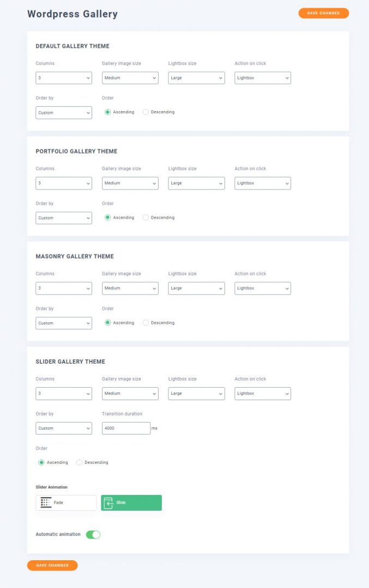The height and width of the screenshot is (588, 369).
Task: Open Lightbox size dropdown in Masonry theme
Action: (x=196, y=289)
